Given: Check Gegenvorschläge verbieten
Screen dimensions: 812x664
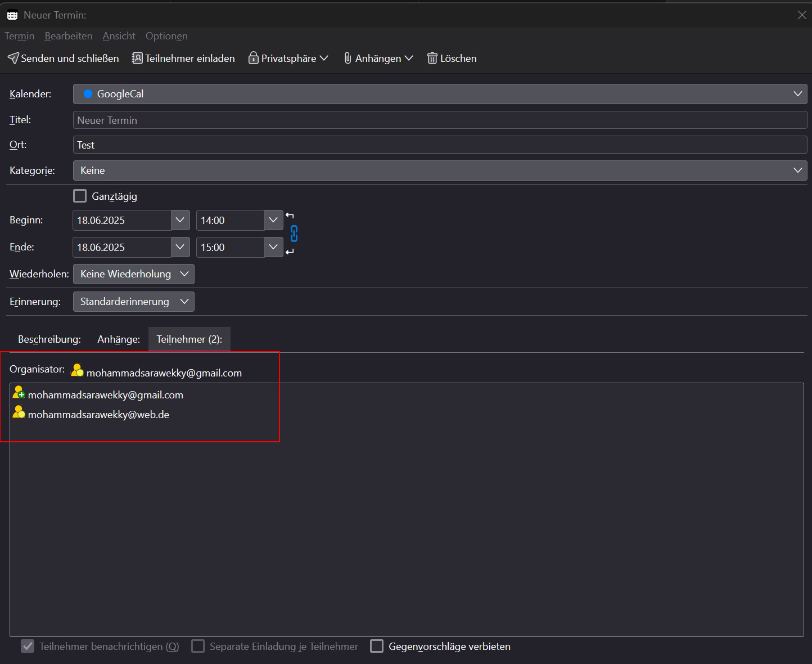Looking at the screenshot, I should point(377,646).
